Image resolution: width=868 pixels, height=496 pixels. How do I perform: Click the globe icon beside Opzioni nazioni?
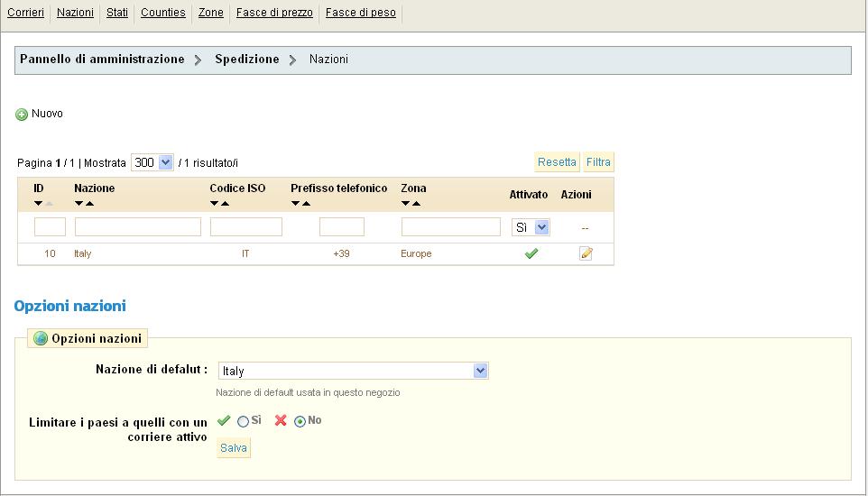pos(41,338)
